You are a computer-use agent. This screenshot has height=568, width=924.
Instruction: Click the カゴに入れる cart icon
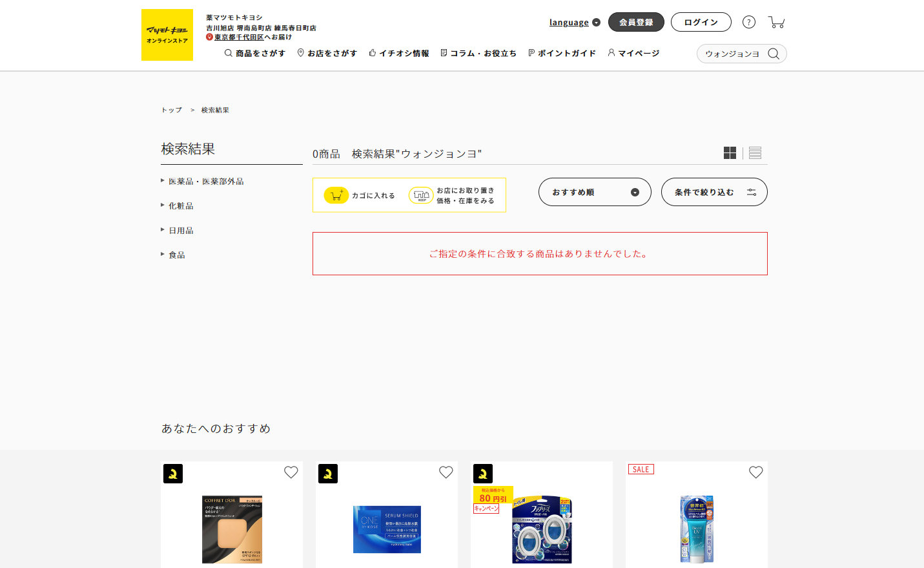pos(336,195)
